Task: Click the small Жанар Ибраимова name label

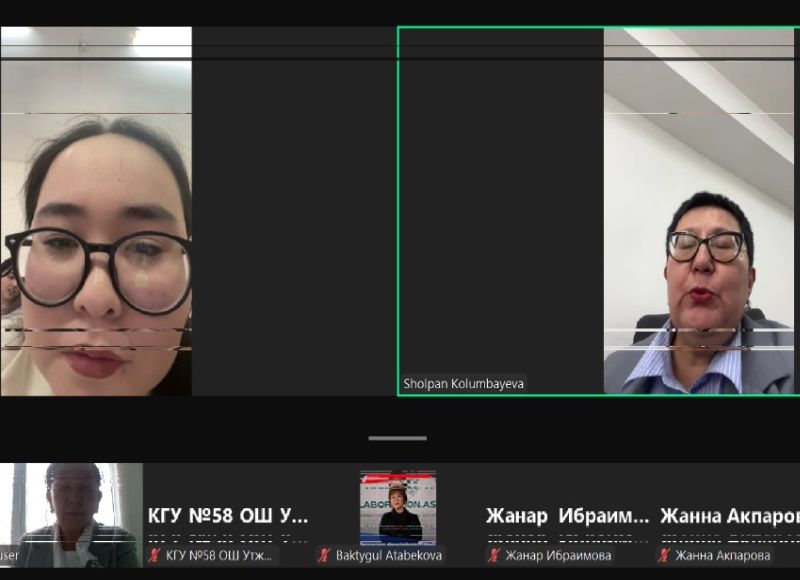Action: click(556, 555)
